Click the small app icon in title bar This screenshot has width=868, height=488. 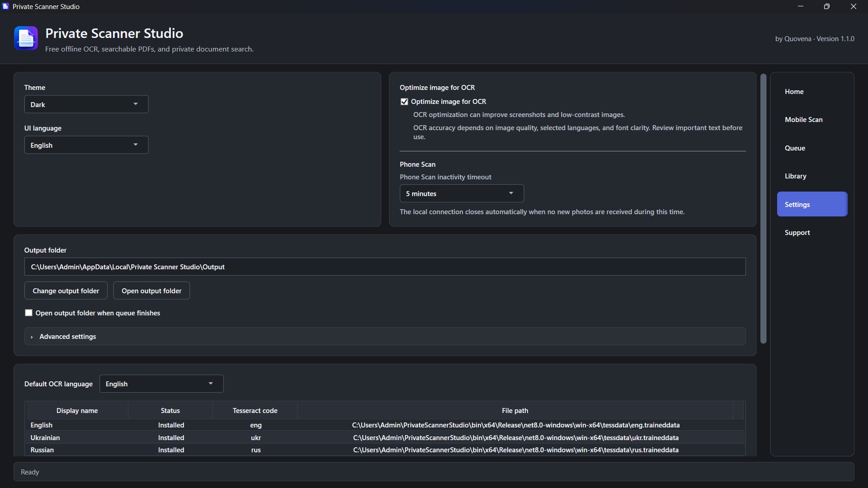pyautogui.click(x=5, y=6)
